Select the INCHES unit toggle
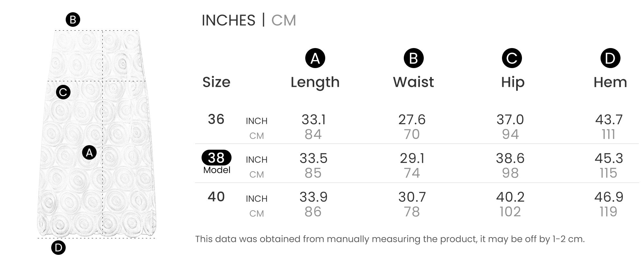Screen dimensions: 644x260 click(x=228, y=20)
